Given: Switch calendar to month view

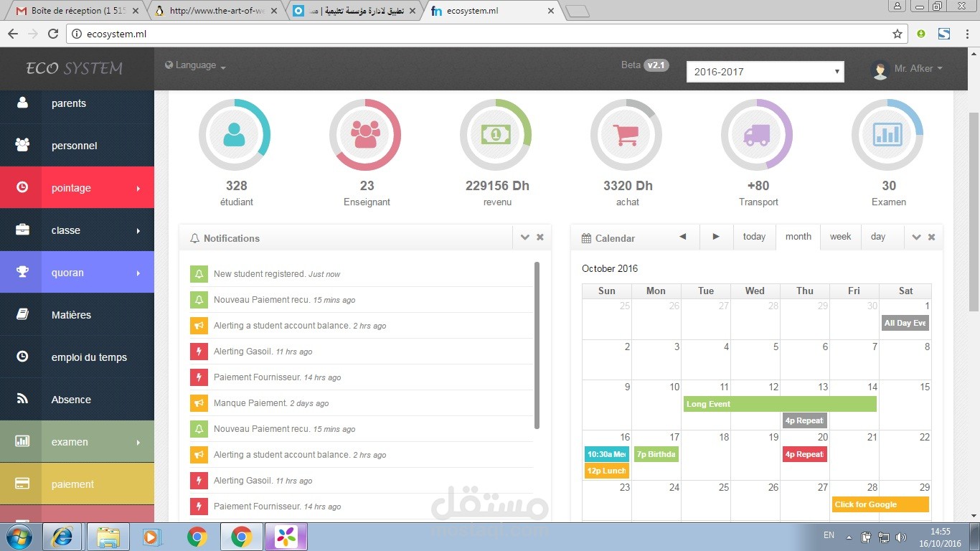Looking at the screenshot, I should pyautogui.click(x=798, y=237).
